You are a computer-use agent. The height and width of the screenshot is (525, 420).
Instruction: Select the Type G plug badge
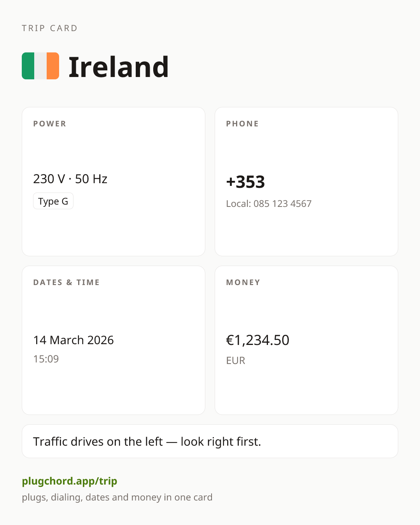point(53,201)
